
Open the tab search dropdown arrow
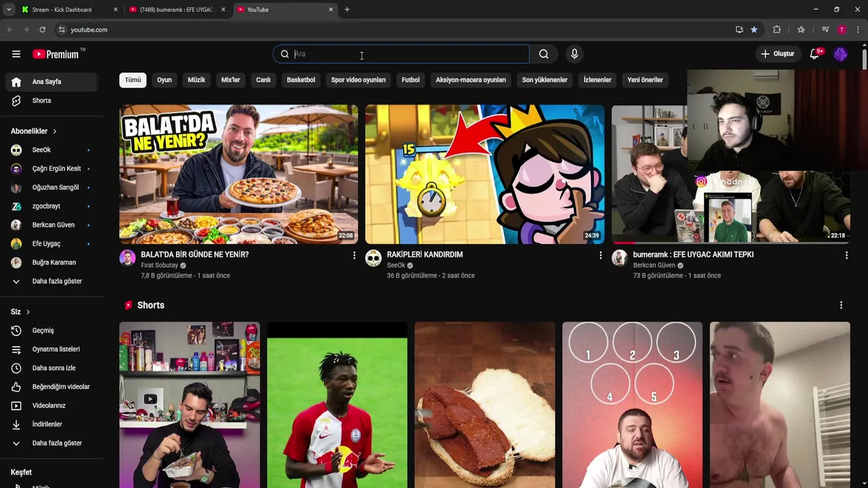(x=9, y=9)
